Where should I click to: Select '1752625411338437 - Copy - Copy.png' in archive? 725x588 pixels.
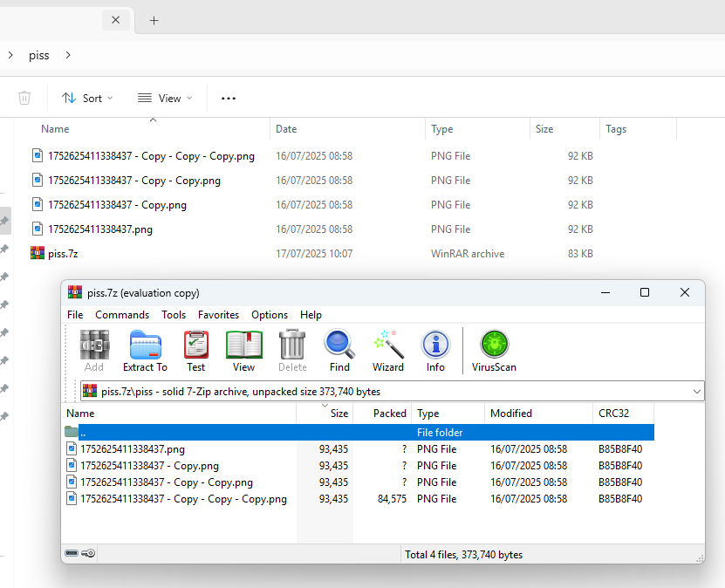tap(359, 482)
